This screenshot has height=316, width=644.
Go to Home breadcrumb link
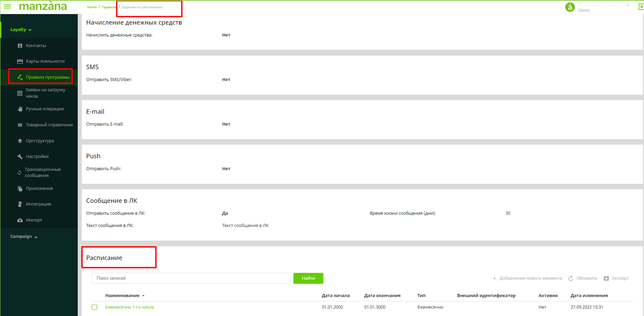92,7
